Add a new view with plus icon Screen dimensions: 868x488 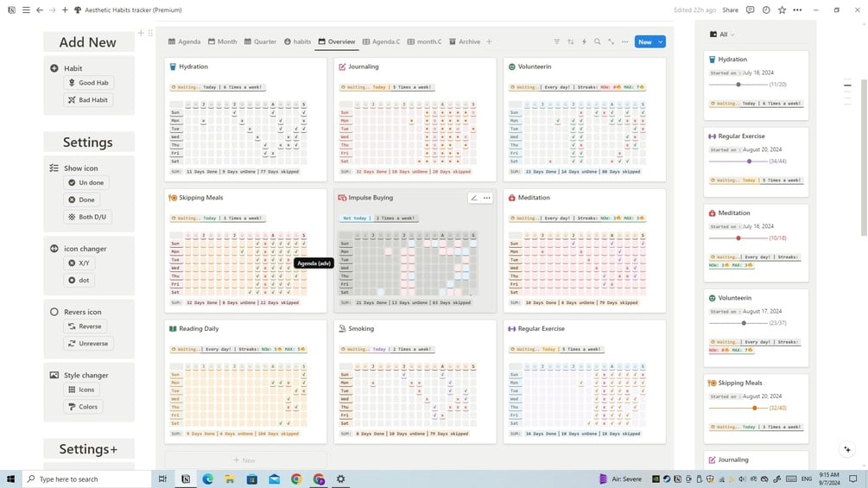point(489,41)
